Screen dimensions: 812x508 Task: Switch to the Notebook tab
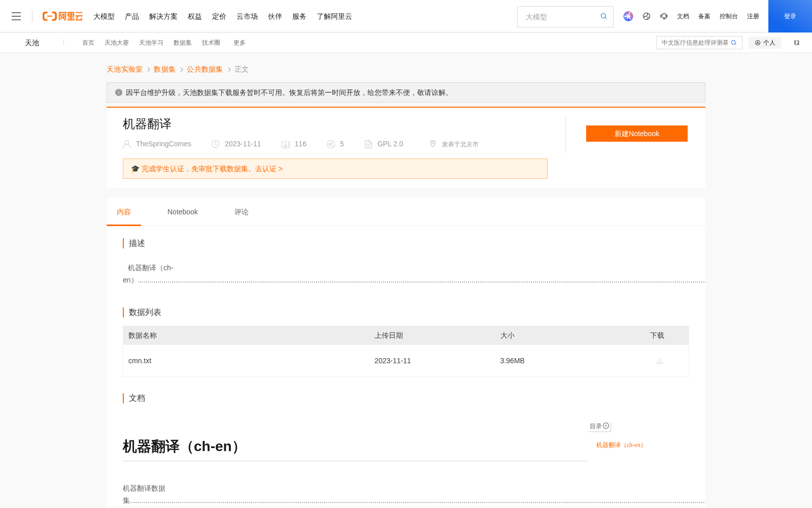pos(183,212)
